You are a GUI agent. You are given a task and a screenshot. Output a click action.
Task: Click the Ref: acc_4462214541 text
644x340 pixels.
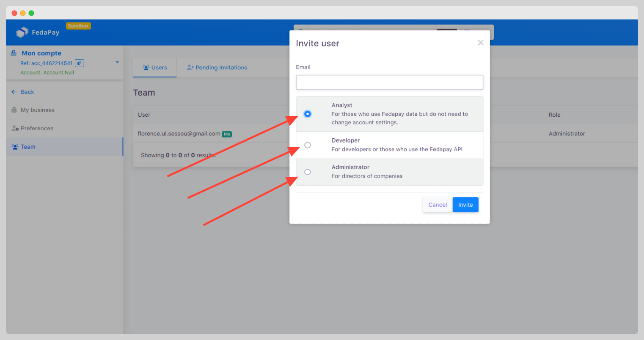click(x=47, y=63)
